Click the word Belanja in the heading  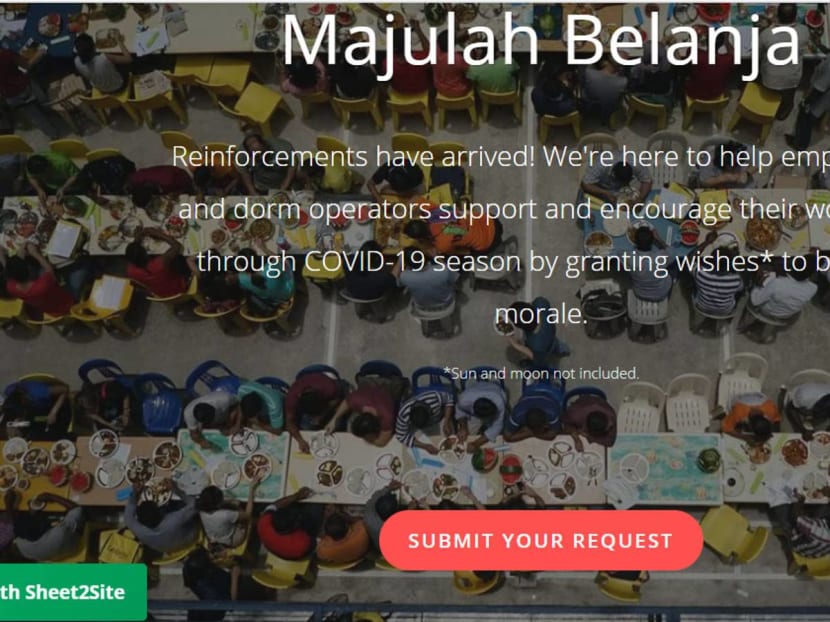(683, 40)
